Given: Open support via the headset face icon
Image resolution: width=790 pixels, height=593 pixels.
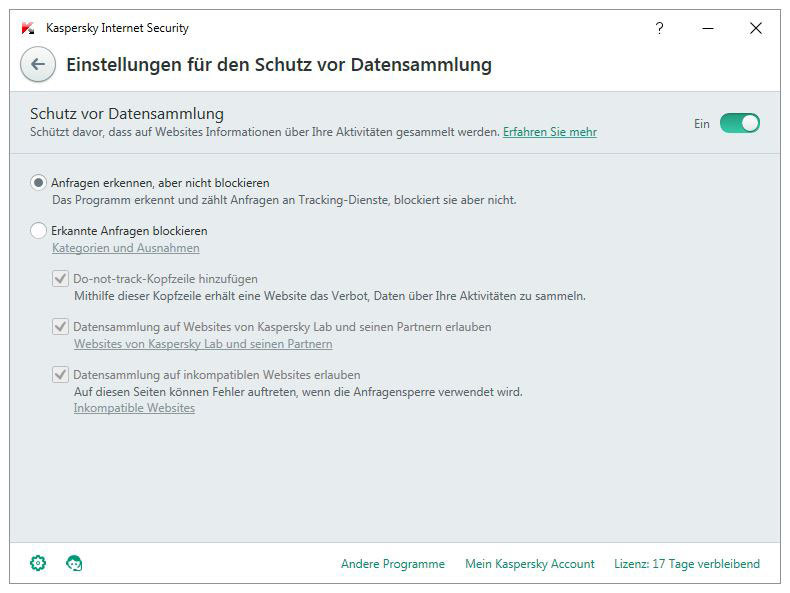Looking at the screenshot, I should coord(74,563).
